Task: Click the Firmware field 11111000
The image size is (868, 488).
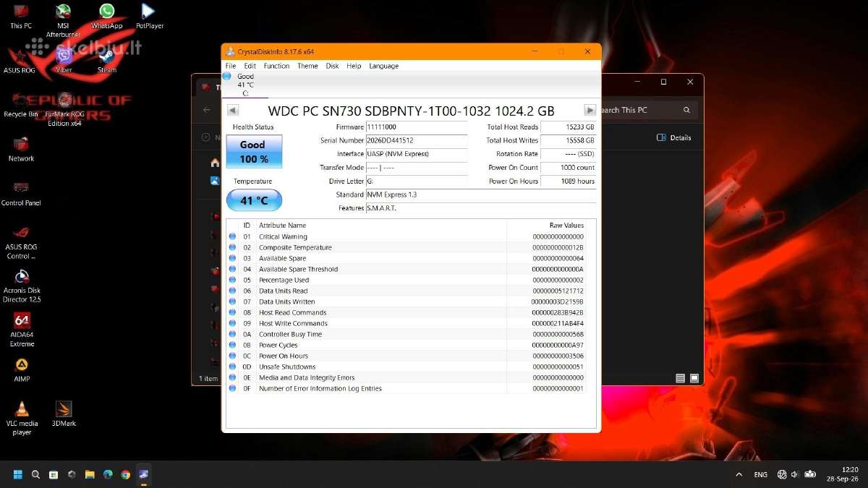Action: 417,127
